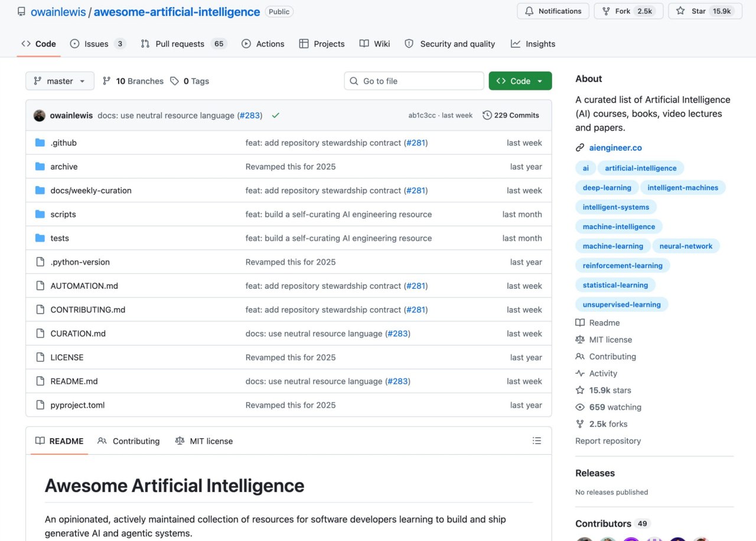This screenshot has width=756, height=541.
Task: View the Insights tab
Action: point(533,44)
